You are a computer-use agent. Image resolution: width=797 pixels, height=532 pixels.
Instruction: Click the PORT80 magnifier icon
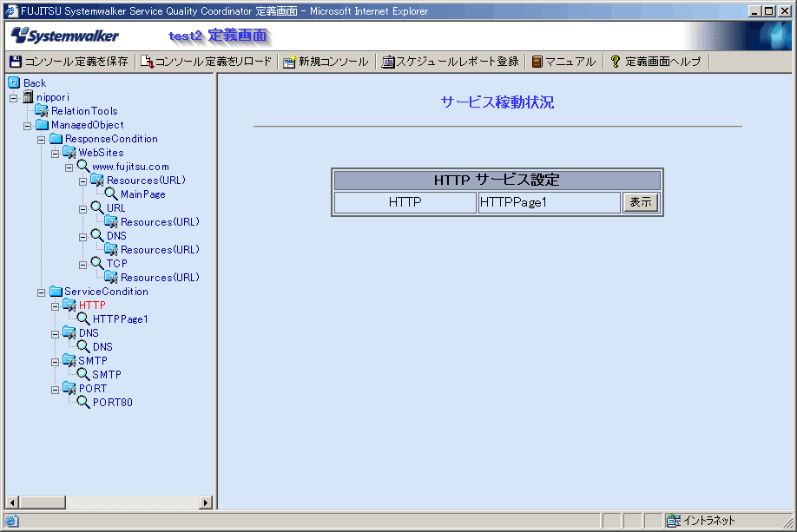[x=83, y=402]
